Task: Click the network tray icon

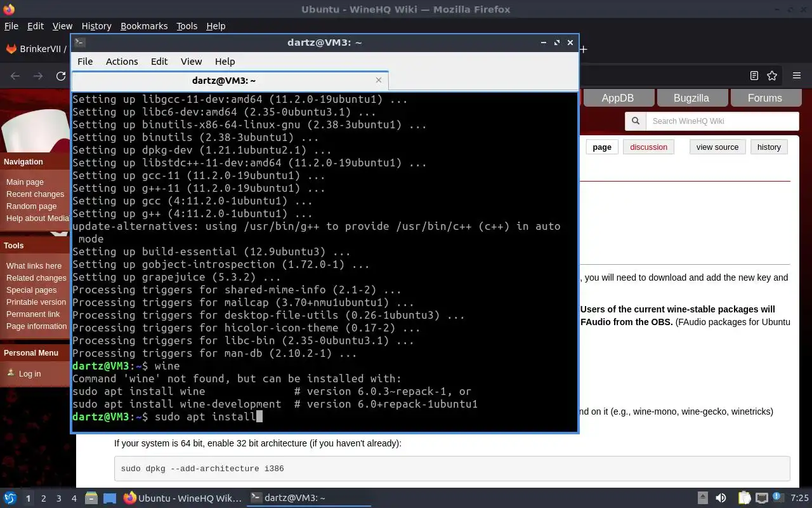Action: pyautogui.click(x=762, y=498)
